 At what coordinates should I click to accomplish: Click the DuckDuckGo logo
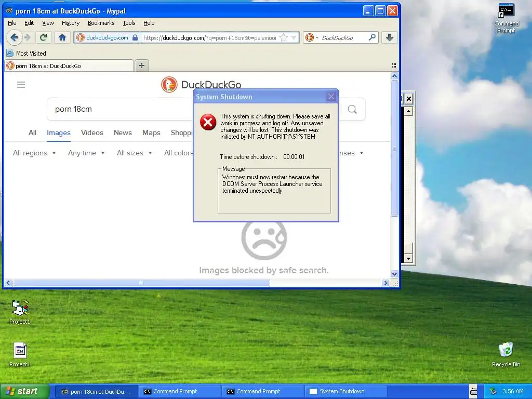click(201, 85)
